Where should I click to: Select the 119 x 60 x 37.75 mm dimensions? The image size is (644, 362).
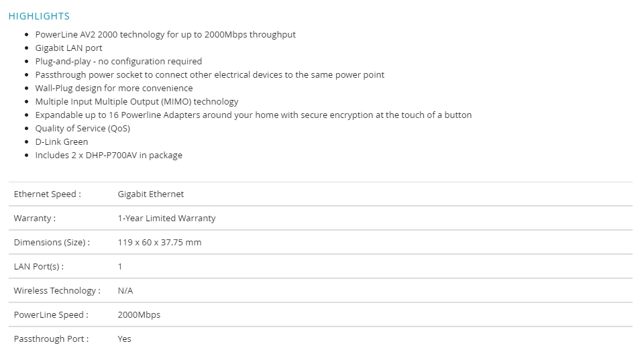click(x=160, y=243)
